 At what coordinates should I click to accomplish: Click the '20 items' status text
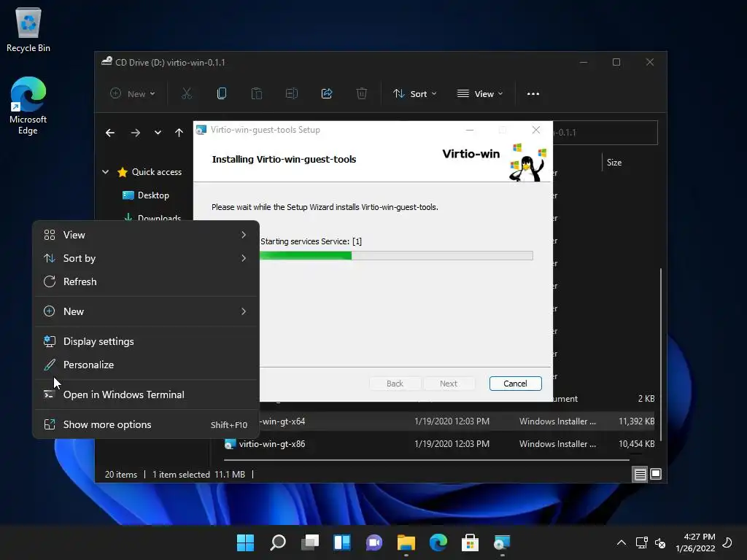click(x=121, y=474)
